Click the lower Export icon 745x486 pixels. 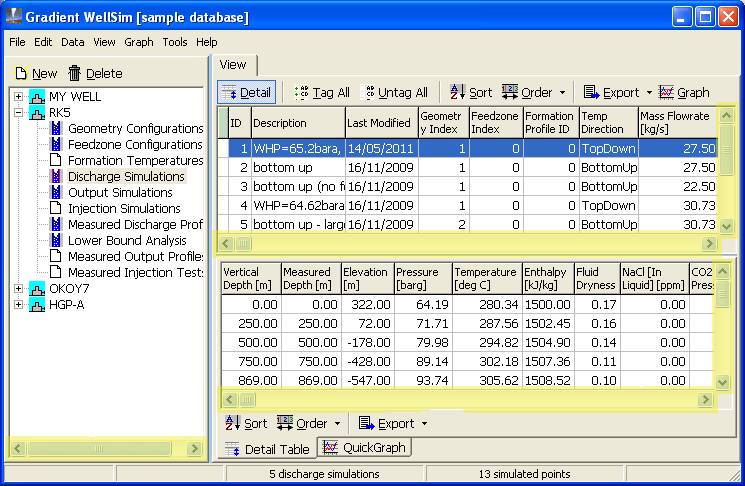click(x=366, y=423)
